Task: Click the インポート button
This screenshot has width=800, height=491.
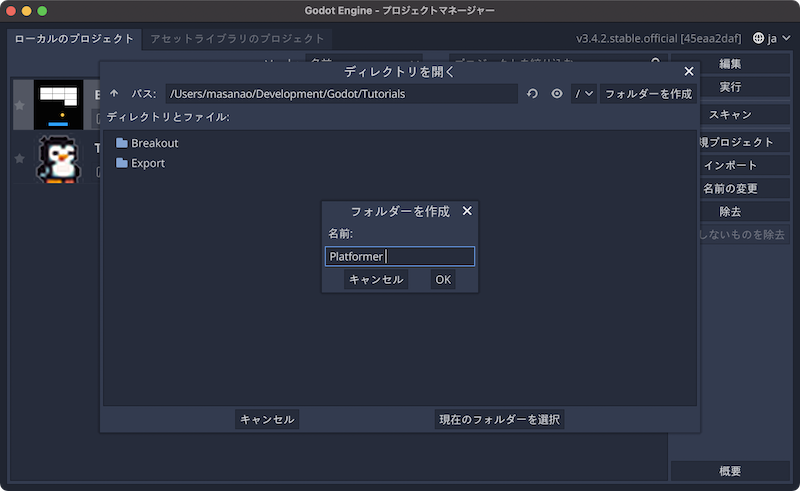Action: coord(730,165)
